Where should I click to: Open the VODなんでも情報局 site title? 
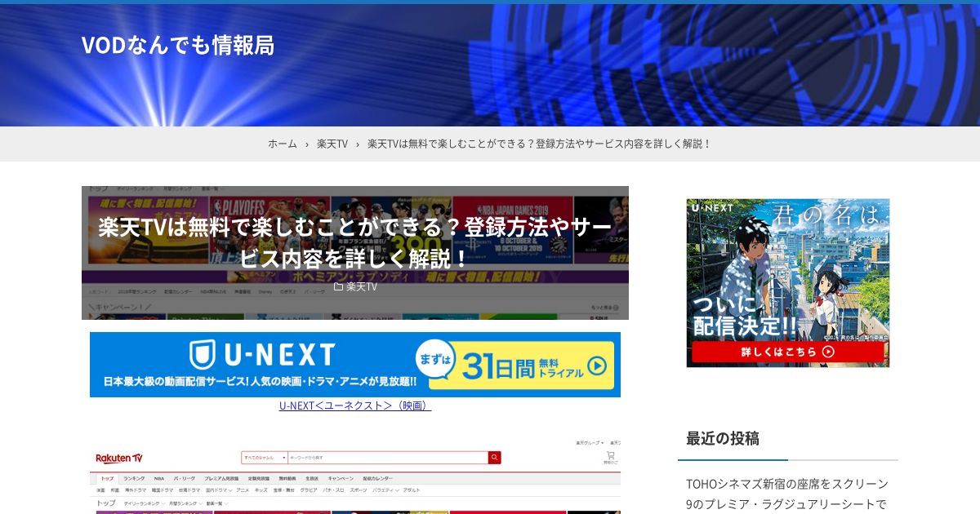coord(177,45)
